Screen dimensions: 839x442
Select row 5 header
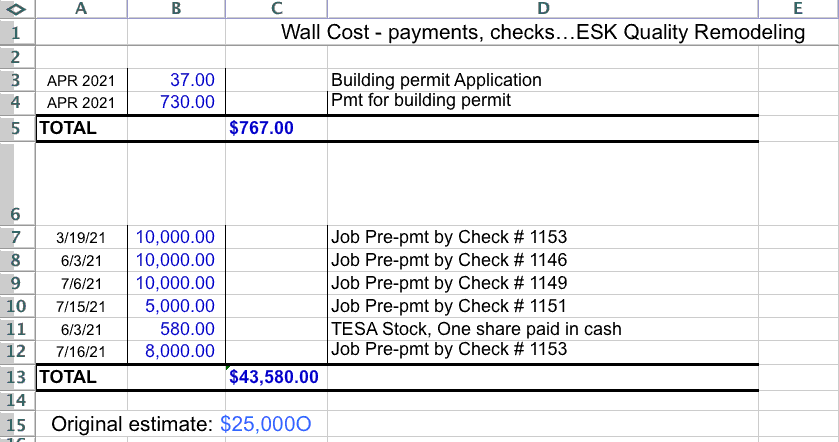[17, 128]
